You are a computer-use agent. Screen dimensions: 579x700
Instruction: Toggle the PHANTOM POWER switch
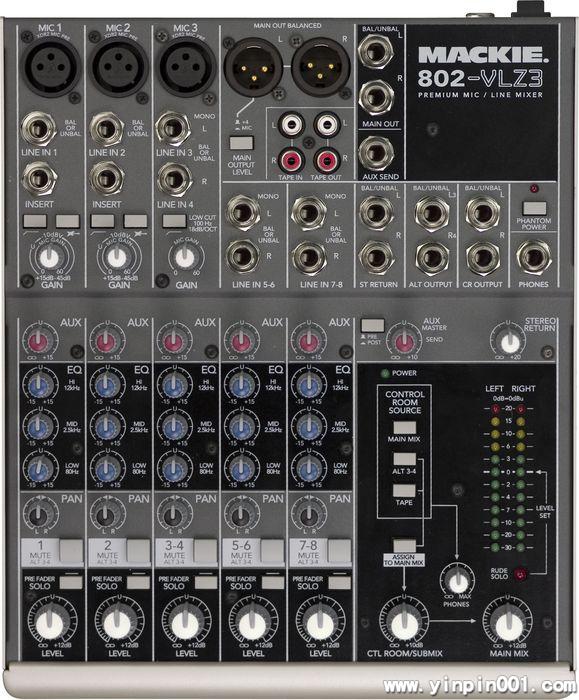[x=534, y=208]
